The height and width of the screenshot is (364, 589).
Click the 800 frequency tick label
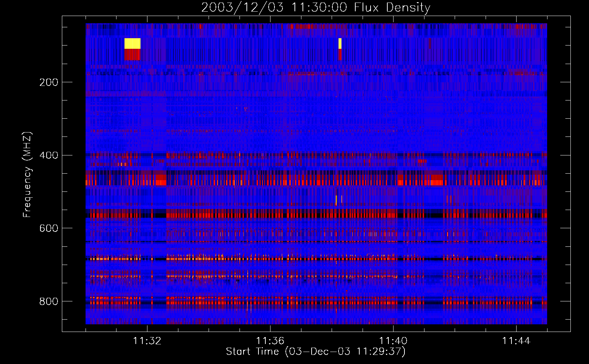(49, 301)
